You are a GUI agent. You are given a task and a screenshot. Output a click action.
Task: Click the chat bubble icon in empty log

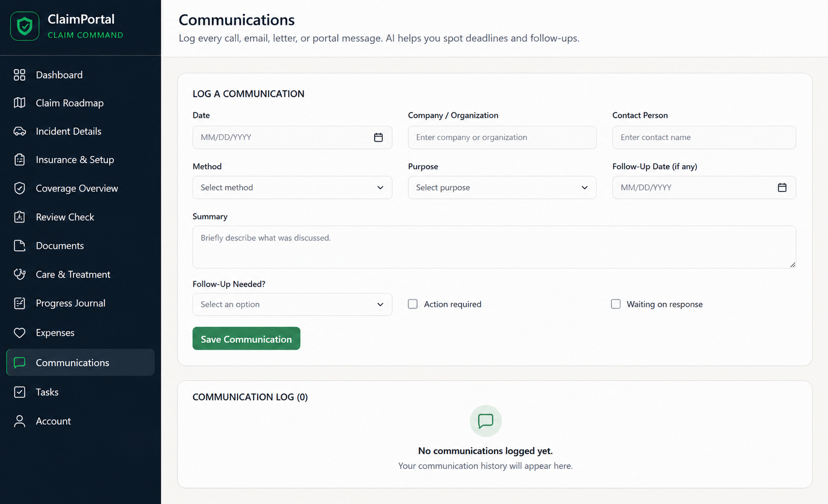[x=485, y=421]
